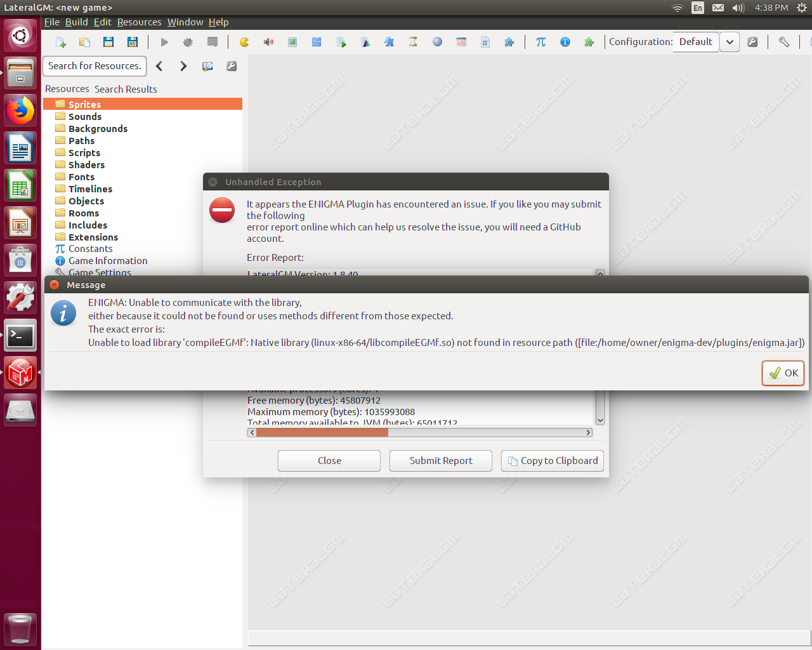This screenshot has width=812, height=650.
Task: Click OK in the Message dialog
Action: tap(783, 373)
